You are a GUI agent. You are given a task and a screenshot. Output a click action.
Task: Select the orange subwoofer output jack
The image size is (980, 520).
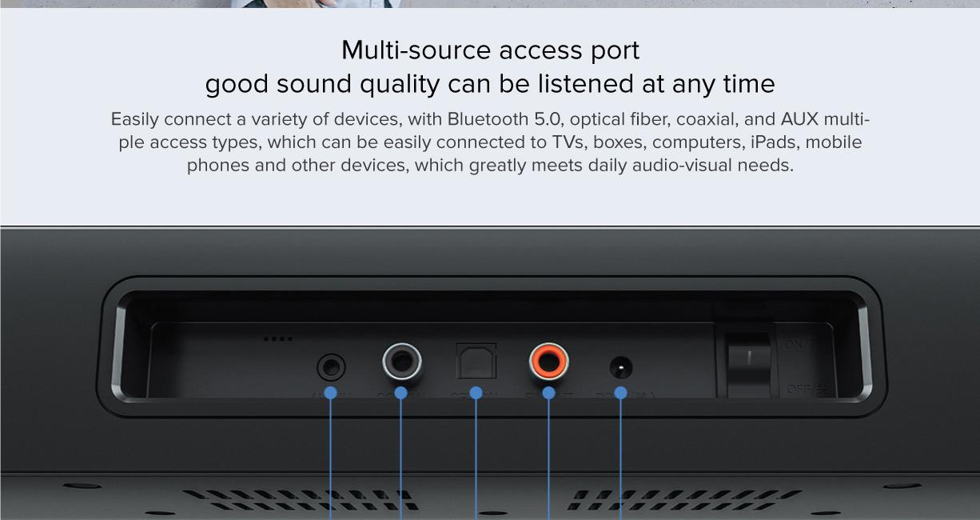pos(548,363)
